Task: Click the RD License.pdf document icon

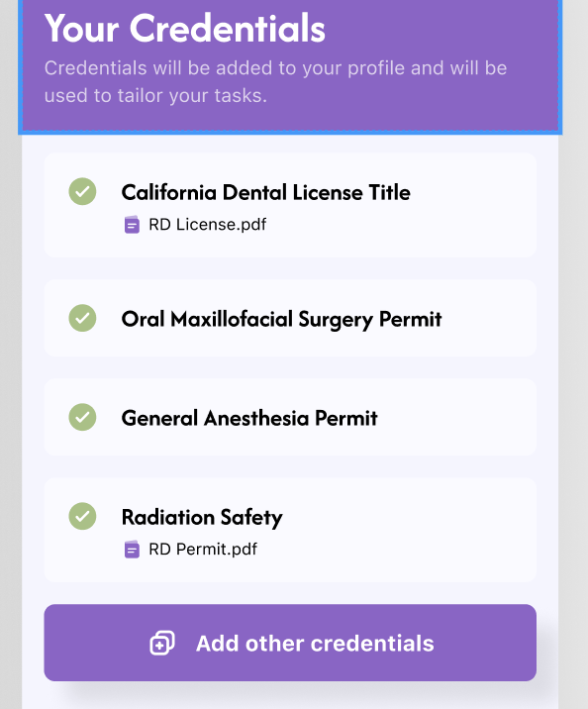Action: [132, 224]
